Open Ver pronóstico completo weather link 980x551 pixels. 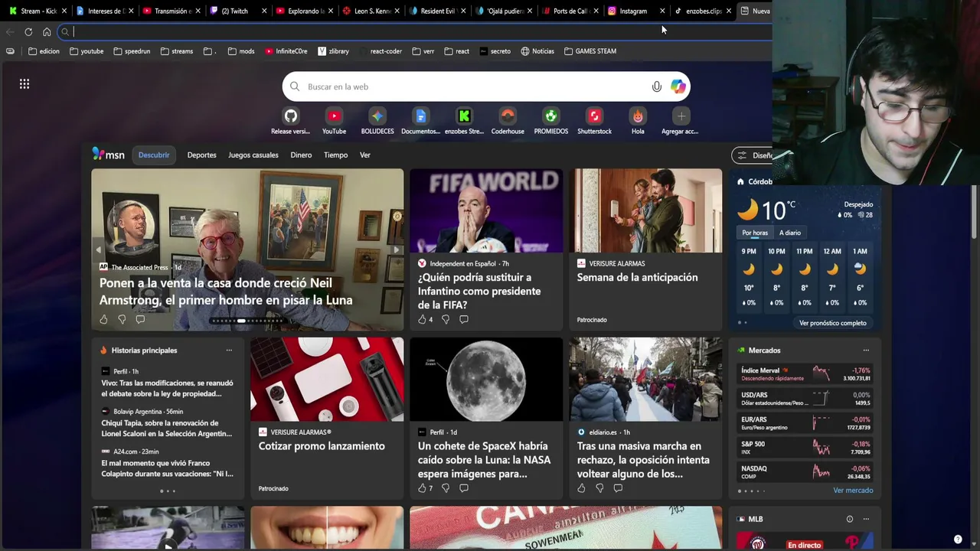(x=833, y=323)
